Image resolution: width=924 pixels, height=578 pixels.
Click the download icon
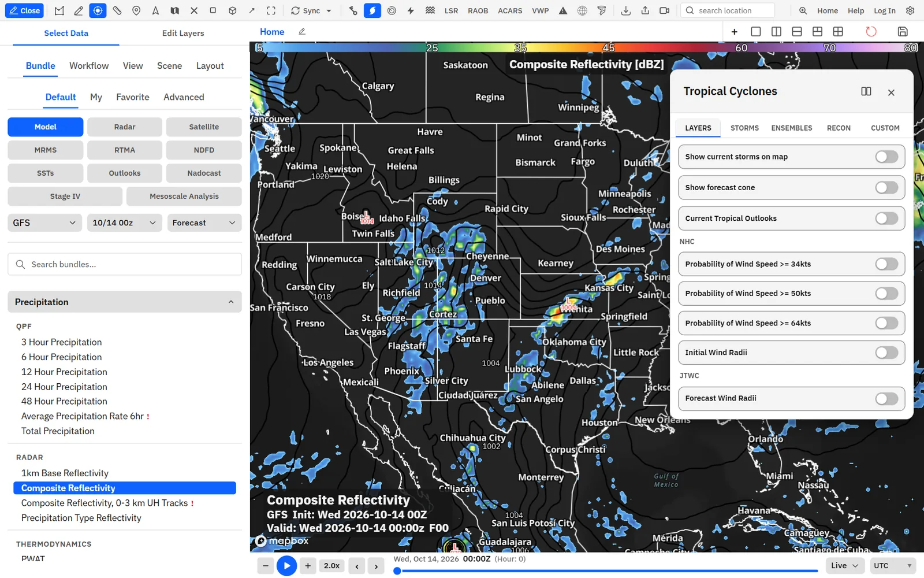coord(625,10)
